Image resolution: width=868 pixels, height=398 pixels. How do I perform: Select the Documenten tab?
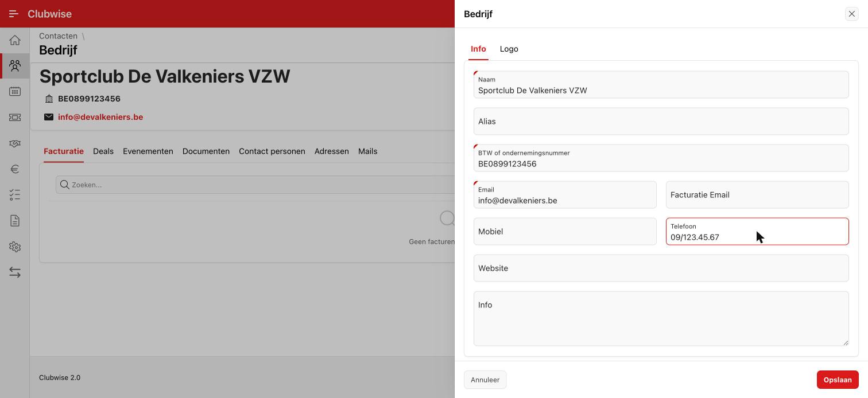pos(206,151)
